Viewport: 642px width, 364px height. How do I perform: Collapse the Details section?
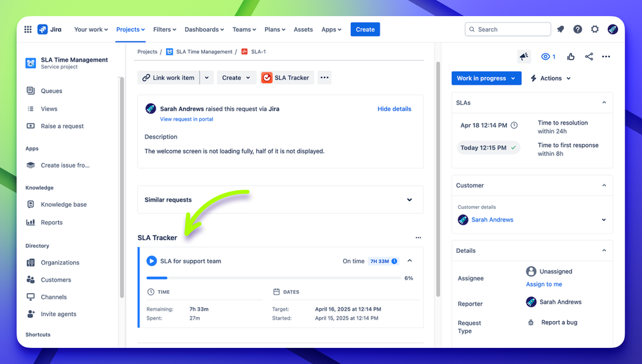click(x=604, y=251)
